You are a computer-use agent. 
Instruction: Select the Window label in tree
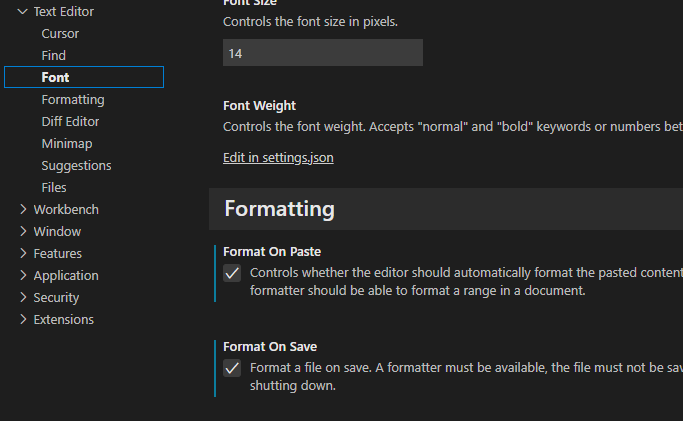click(x=57, y=231)
